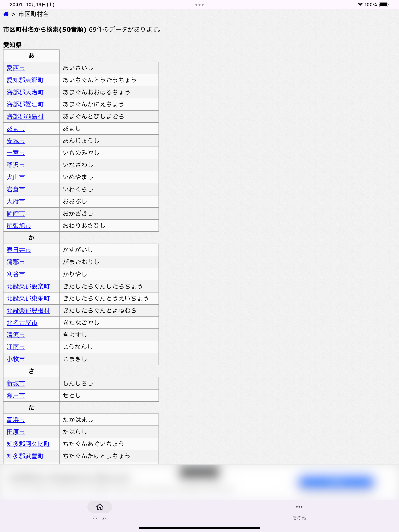
Task: Open the 春日井市 link
Action: click(19, 250)
